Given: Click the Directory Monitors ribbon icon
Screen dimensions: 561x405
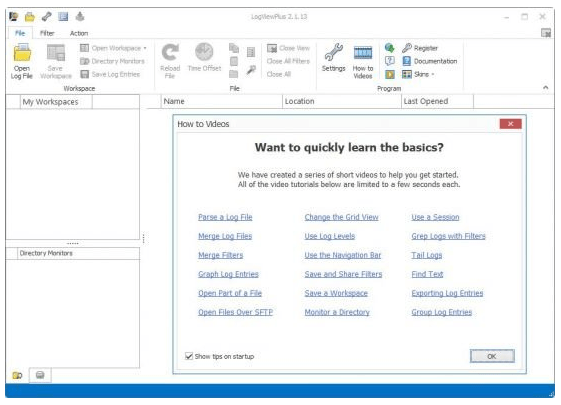Looking at the screenshot, I should [84, 61].
